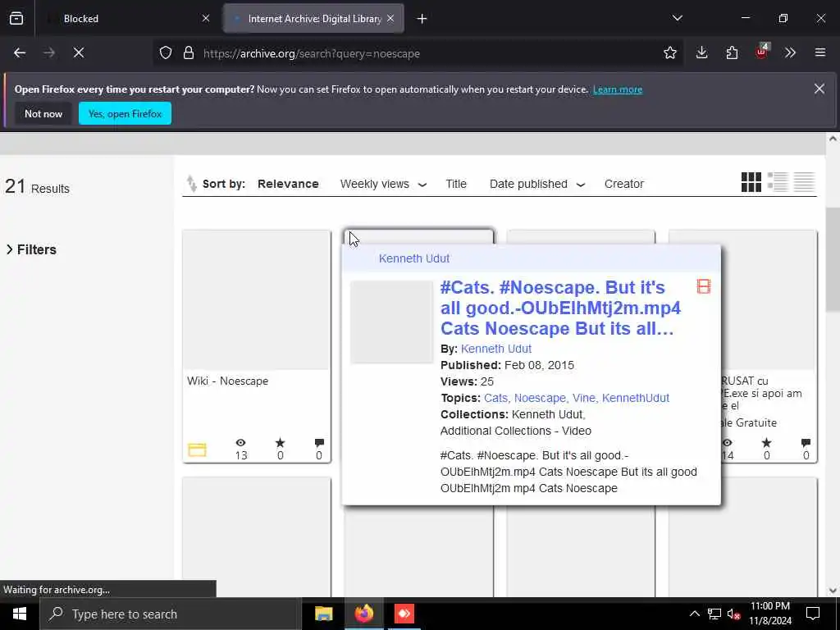Click the Windows taskbar search box
This screenshot has height=630, width=840.
pos(171,614)
